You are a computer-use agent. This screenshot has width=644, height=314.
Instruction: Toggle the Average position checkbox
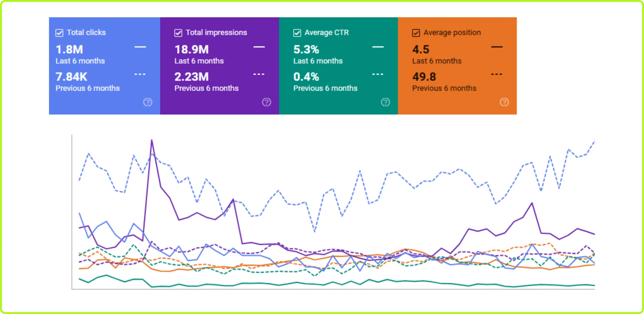pos(416,33)
